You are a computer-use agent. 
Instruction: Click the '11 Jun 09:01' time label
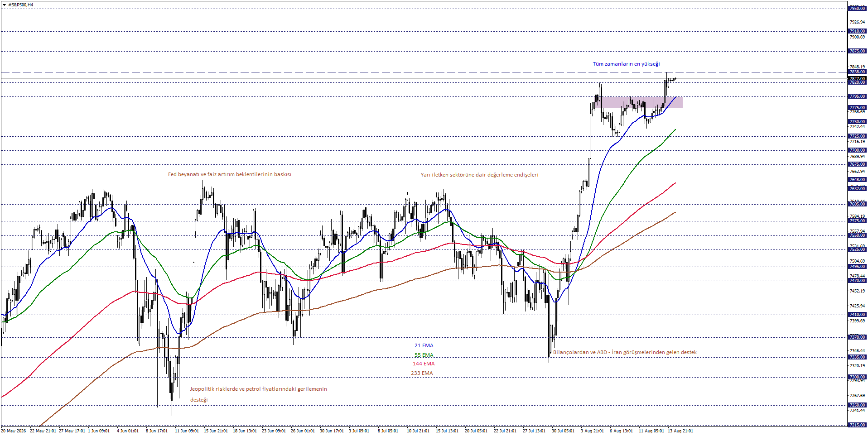(x=187, y=431)
